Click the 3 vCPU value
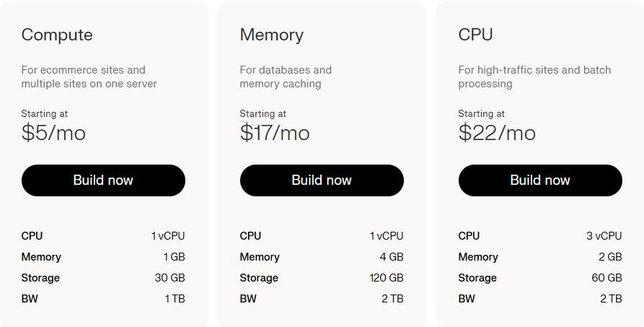Image resolution: width=644 pixels, height=327 pixels. tap(604, 236)
